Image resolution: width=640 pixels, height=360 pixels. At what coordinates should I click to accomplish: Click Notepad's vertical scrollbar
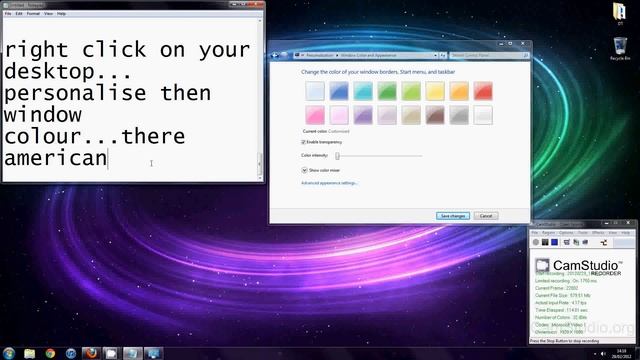click(x=260, y=98)
